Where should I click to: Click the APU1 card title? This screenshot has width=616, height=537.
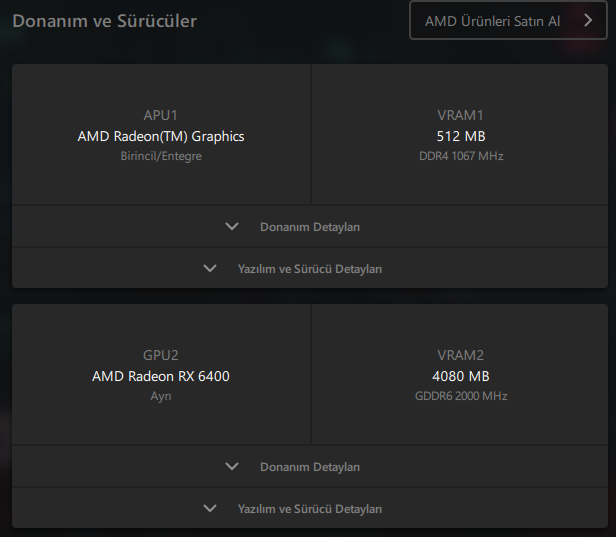pos(161,115)
